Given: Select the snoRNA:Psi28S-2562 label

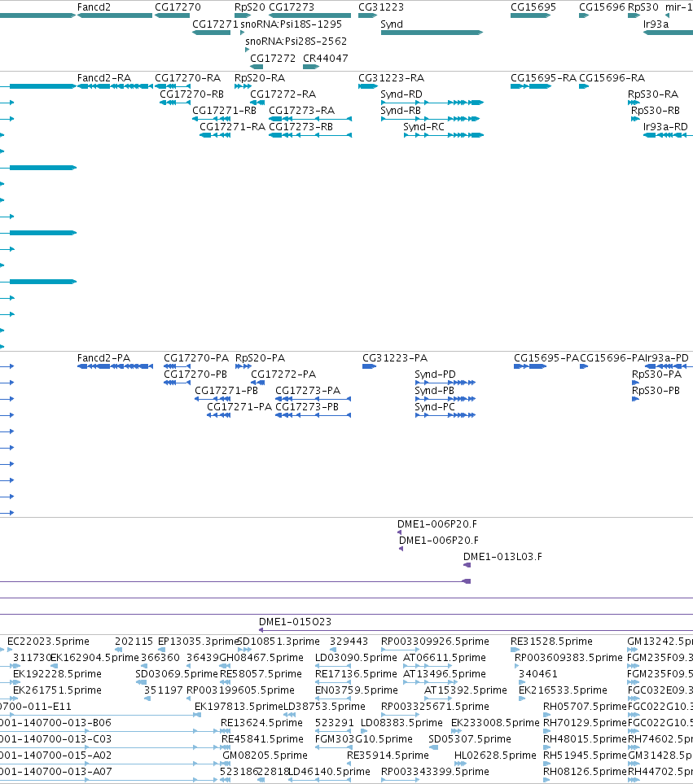Looking at the screenshot, I should (296, 42).
